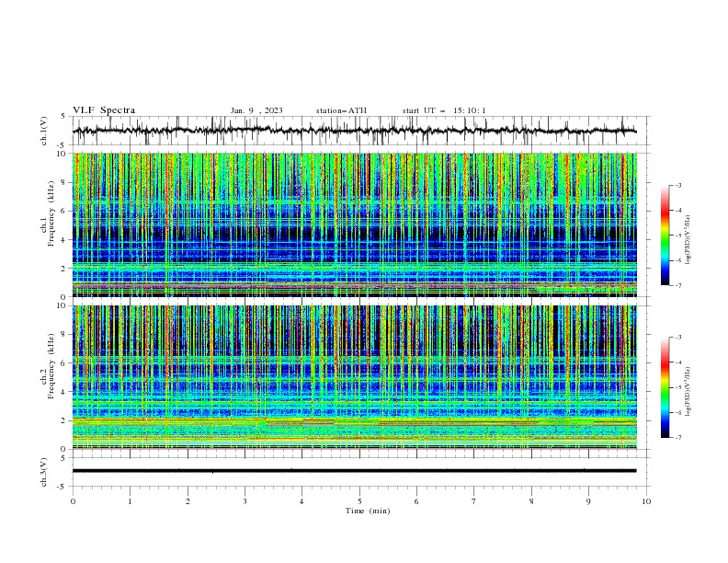This screenshot has height=563, width=728.
Task: Click inside the ch.1 spectrogram panel
Action: click(355, 224)
